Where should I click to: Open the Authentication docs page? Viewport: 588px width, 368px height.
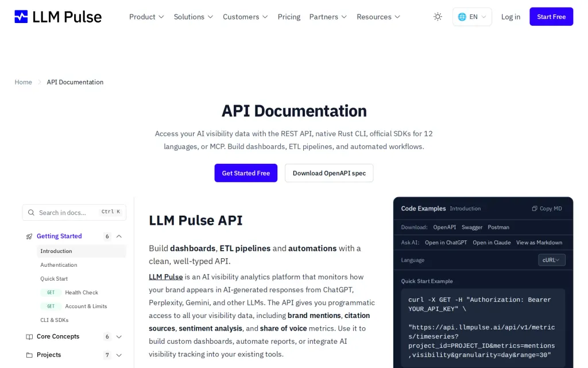(x=59, y=264)
